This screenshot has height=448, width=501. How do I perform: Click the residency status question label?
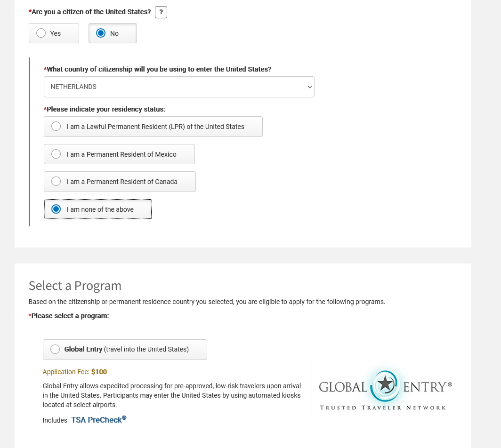click(x=105, y=109)
